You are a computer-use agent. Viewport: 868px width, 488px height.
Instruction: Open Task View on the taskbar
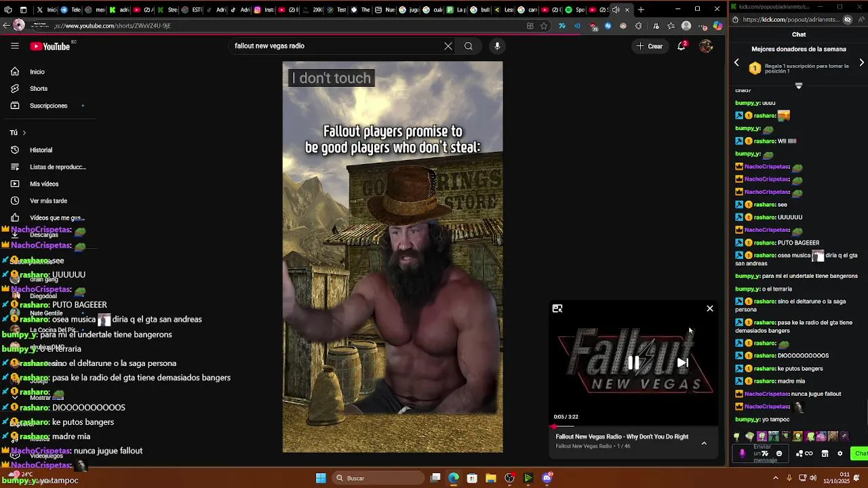pyautogui.click(x=435, y=478)
